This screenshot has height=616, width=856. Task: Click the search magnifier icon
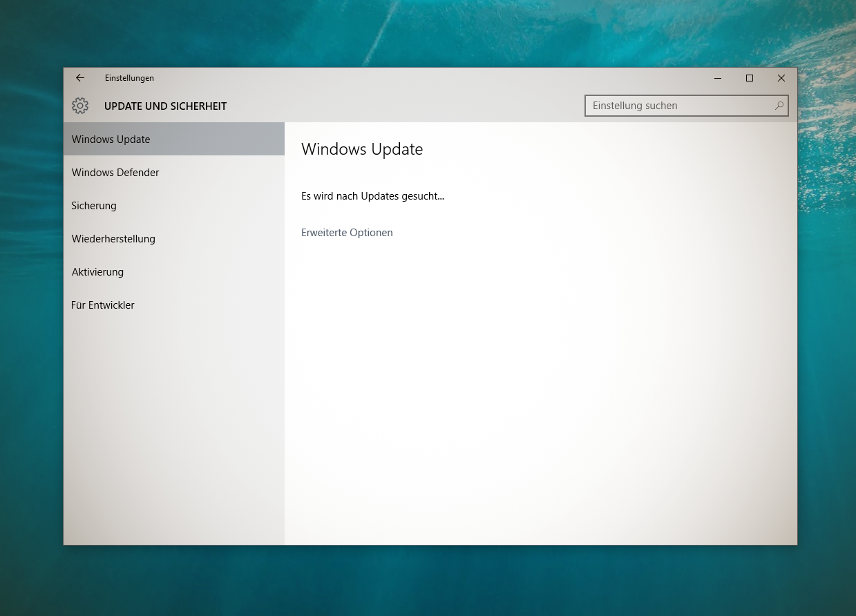[x=779, y=106]
